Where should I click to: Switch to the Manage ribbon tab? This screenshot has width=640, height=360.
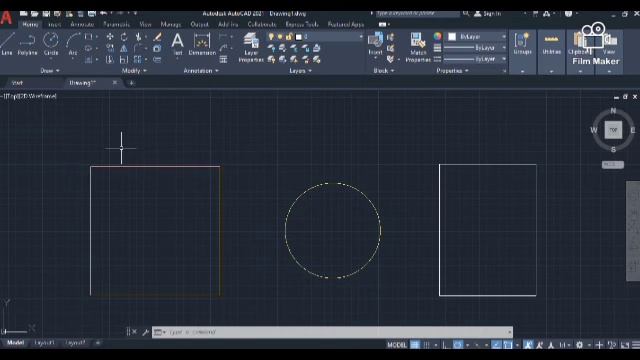click(x=171, y=24)
